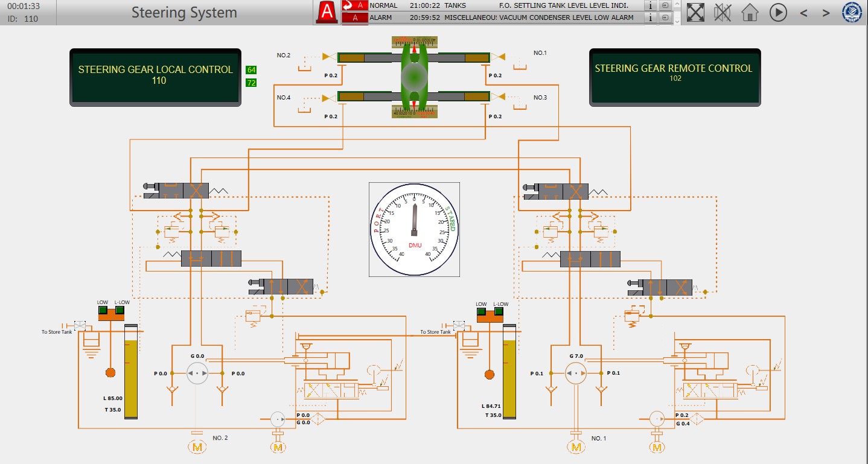
Task: Click the play simulation button
Action: coord(778,12)
